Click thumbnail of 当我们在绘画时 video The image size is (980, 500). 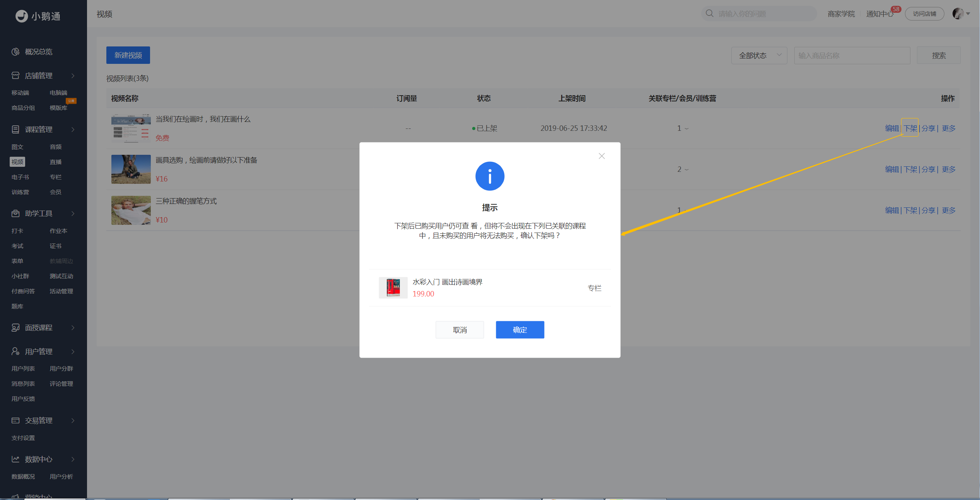pyautogui.click(x=131, y=128)
